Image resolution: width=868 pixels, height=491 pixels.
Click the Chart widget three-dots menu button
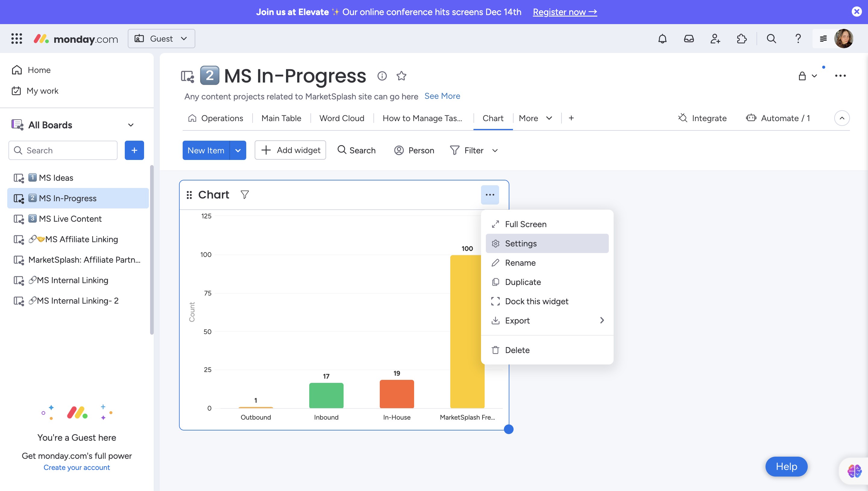point(490,195)
